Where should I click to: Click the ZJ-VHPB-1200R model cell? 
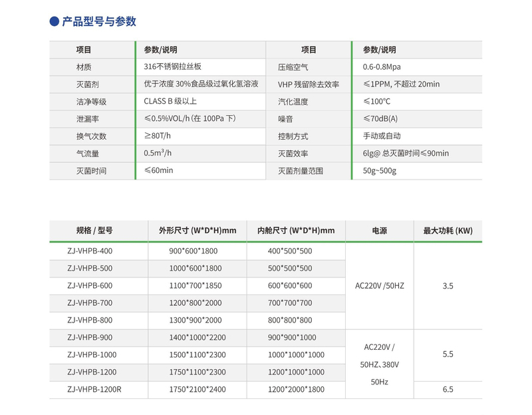[94, 390]
